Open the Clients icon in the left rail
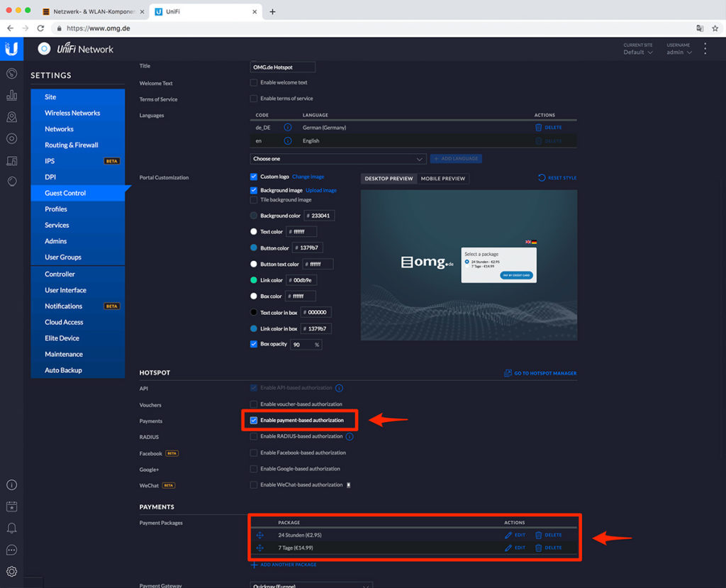This screenshot has width=726, height=588. click(x=11, y=160)
